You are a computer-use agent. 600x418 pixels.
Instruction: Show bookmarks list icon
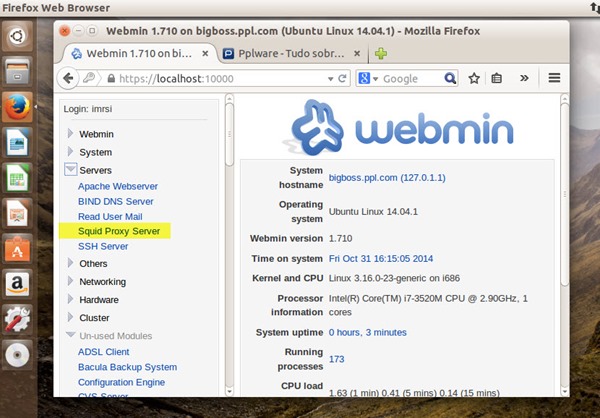497,78
